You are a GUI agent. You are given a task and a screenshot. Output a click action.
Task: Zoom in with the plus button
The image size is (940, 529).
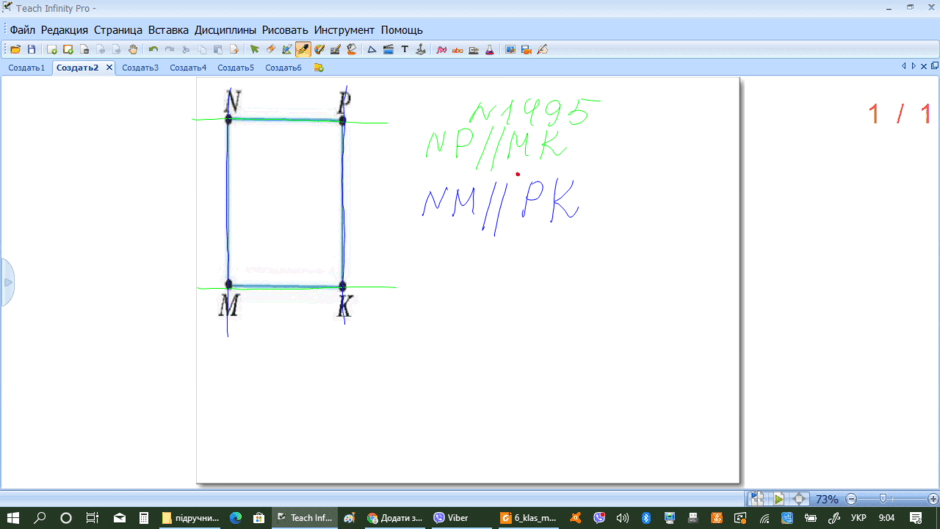pos(933,499)
